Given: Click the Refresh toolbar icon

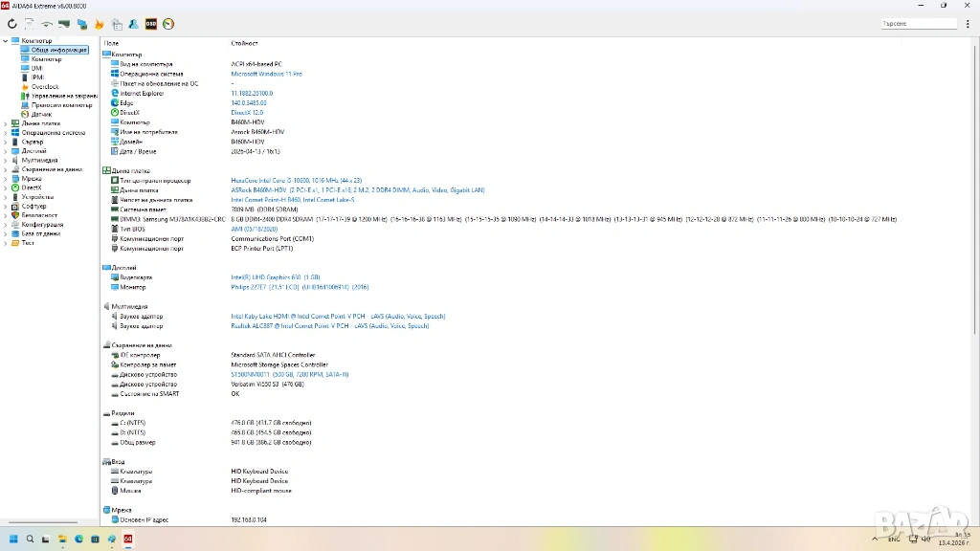Looking at the screenshot, I should tap(11, 24).
